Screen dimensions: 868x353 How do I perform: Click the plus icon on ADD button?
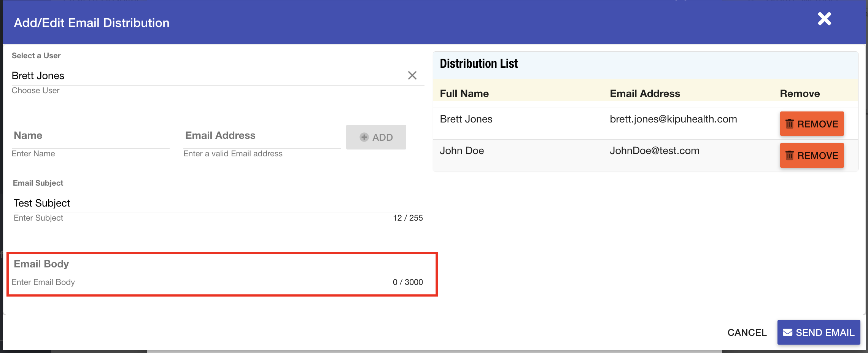pyautogui.click(x=364, y=137)
